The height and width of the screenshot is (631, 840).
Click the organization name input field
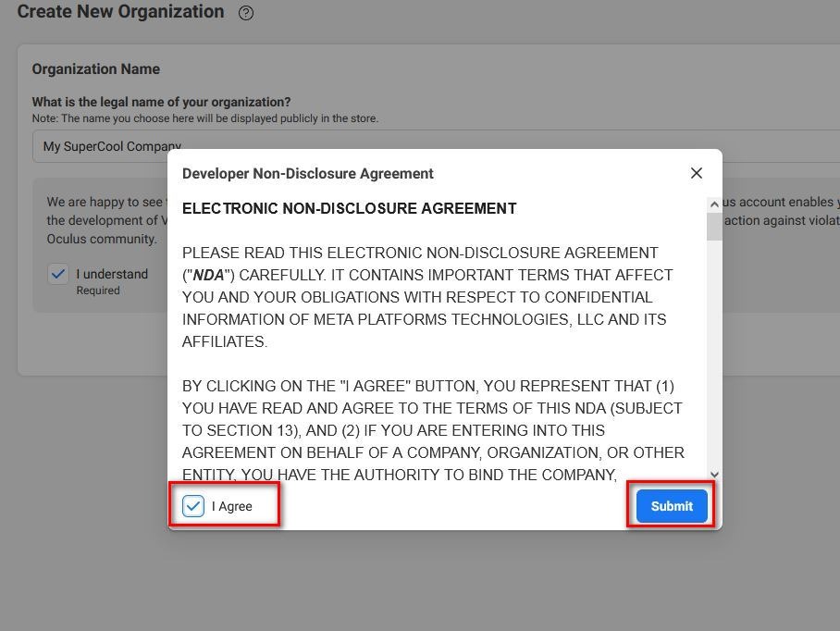point(436,146)
